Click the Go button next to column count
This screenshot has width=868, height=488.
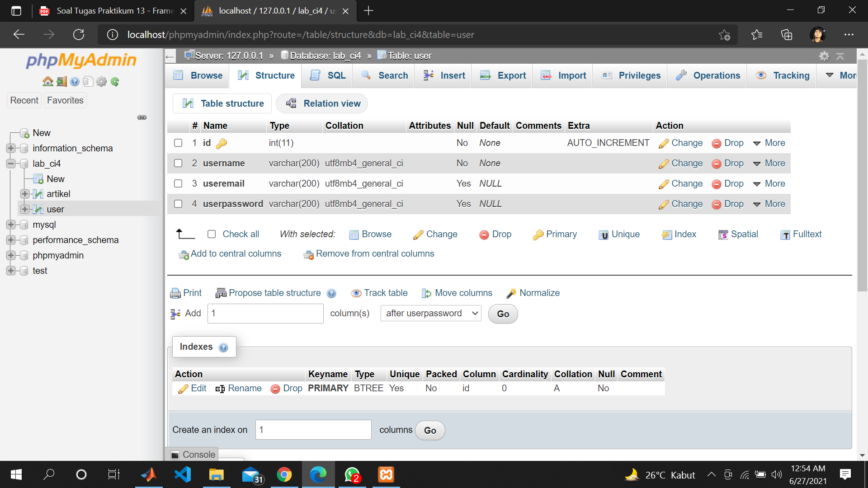click(502, 314)
